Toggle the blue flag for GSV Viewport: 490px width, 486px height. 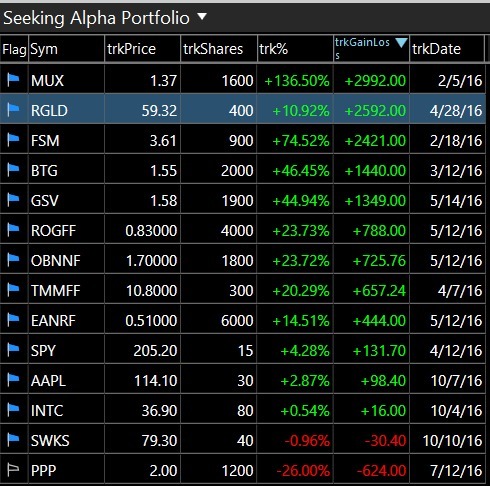[x=13, y=200]
